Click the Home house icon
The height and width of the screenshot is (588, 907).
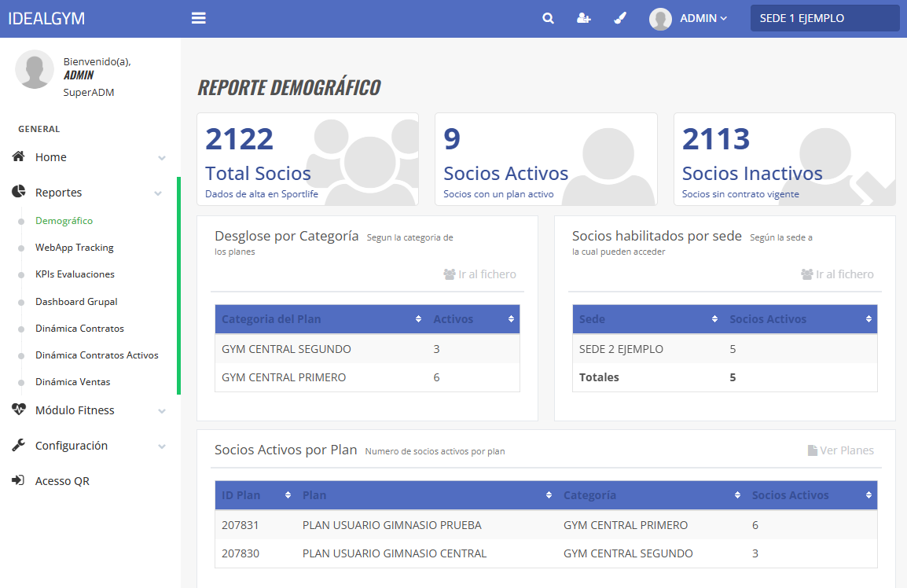(19, 156)
